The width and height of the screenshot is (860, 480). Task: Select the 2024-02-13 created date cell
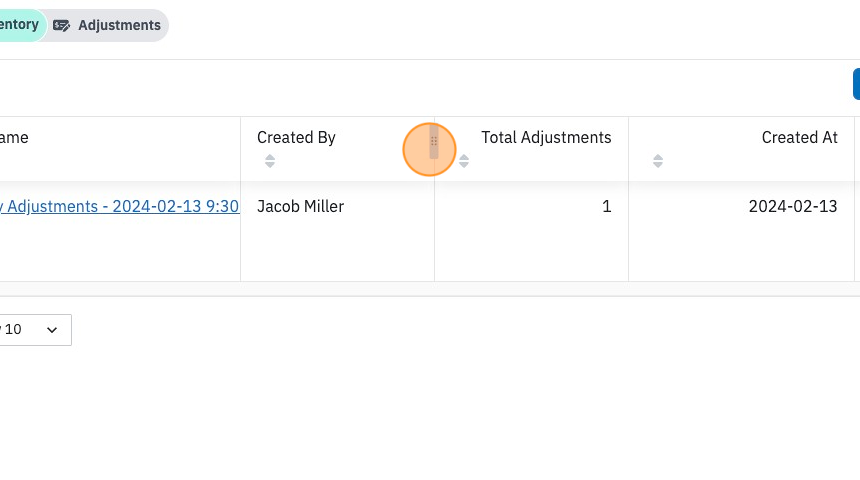[793, 206]
